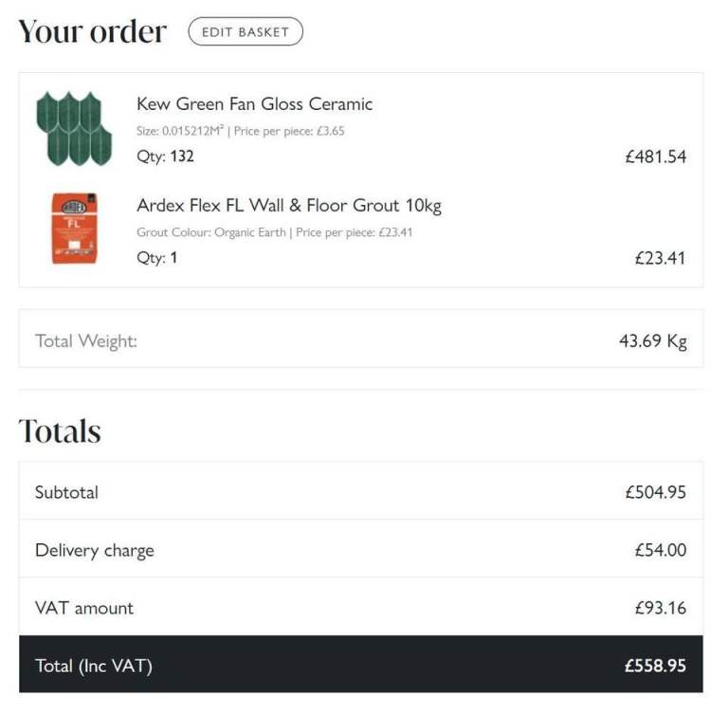The width and height of the screenshot is (728, 714).
Task: Click the grout quantity of 1
Action: (x=173, y=257)
